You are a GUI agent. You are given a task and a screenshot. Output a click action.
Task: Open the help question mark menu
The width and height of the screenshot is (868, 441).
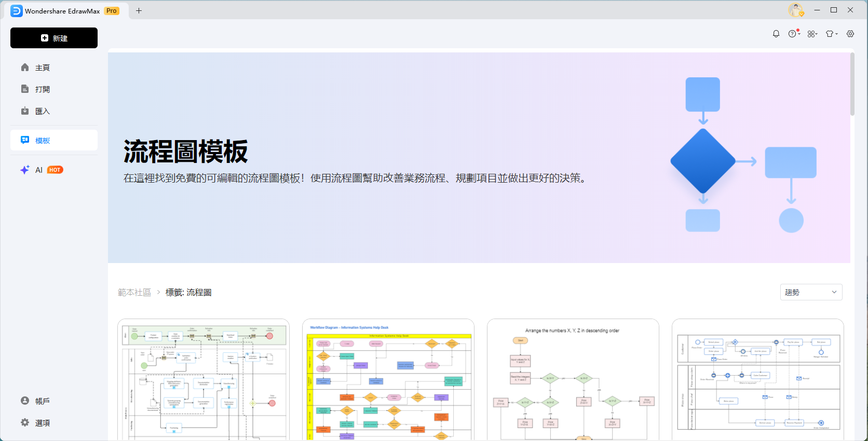(x=794, y=34)
